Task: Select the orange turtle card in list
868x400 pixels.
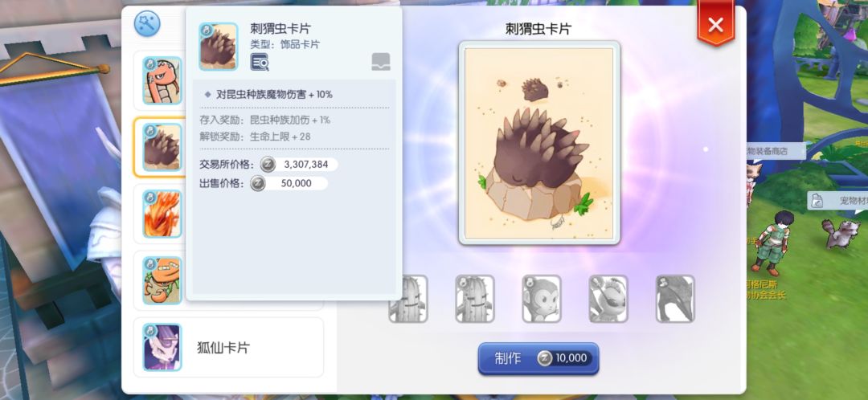Action: pos(162,81)
